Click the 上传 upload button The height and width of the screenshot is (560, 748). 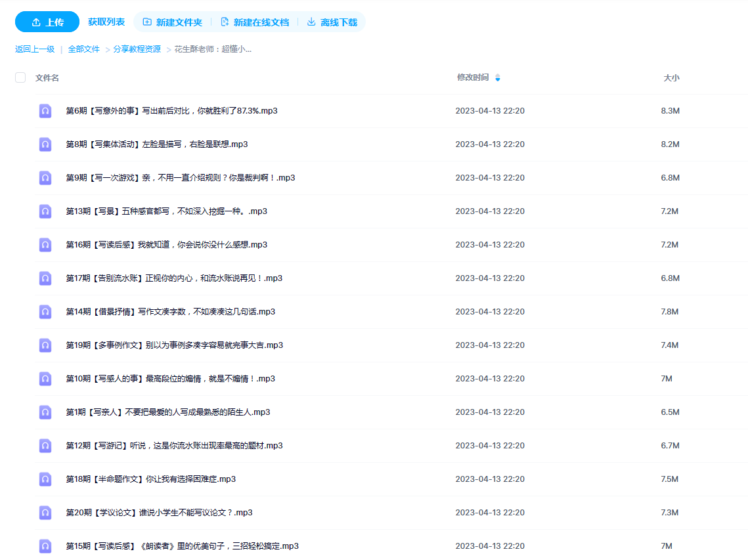[x=47, y=22]
